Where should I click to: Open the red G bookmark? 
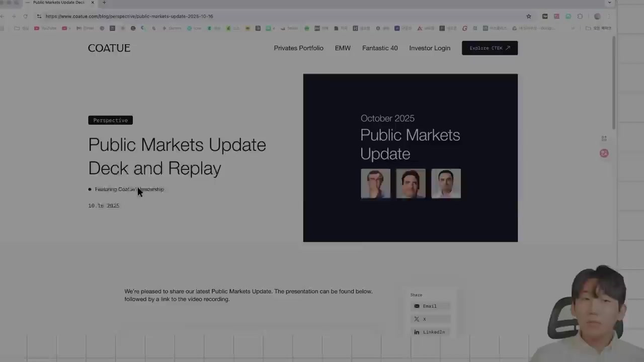pyautogui.click(x=465, y=28)
